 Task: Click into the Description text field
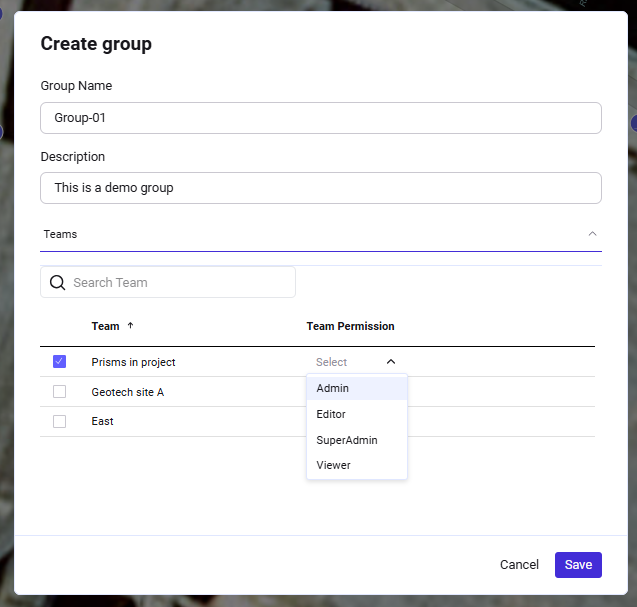click(x=320, y=188)
